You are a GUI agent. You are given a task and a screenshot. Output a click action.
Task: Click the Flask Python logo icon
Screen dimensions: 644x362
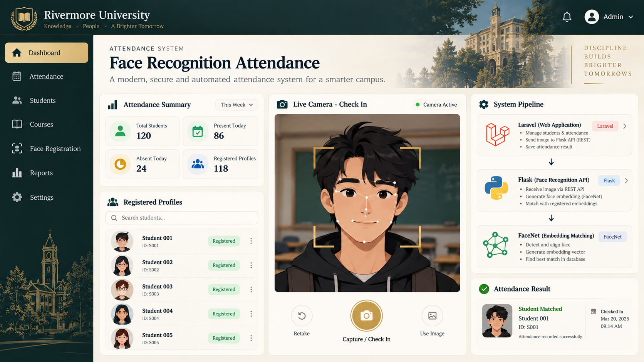point(496,188)
